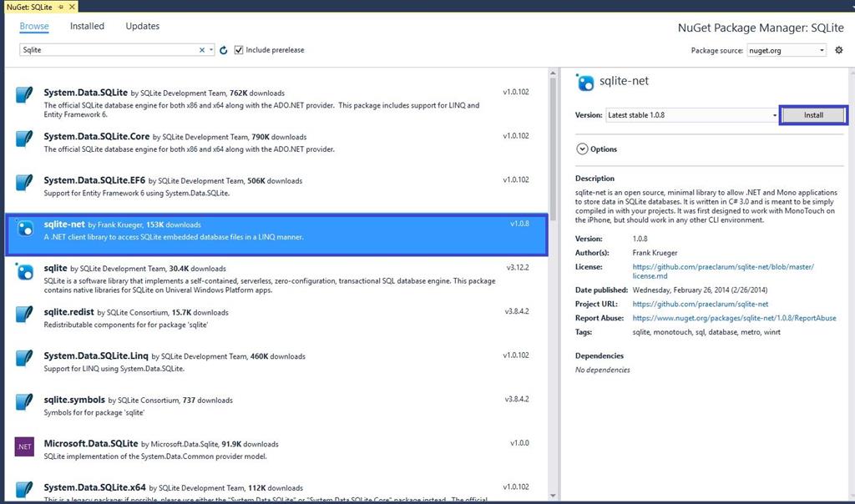Select the sqlite.symbols package title
This screenshot has width=855, height=504.
click(74, 400)
